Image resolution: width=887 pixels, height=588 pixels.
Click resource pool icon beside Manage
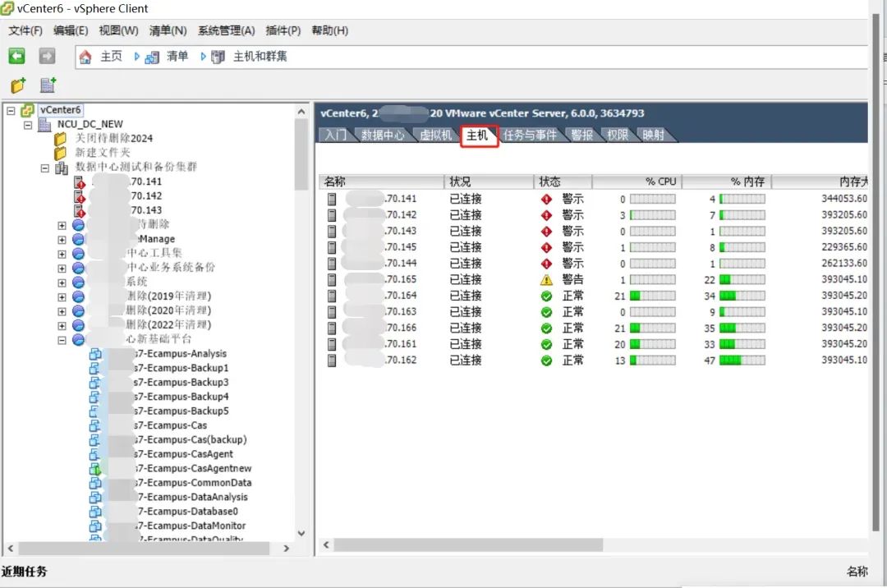point(79,239)
